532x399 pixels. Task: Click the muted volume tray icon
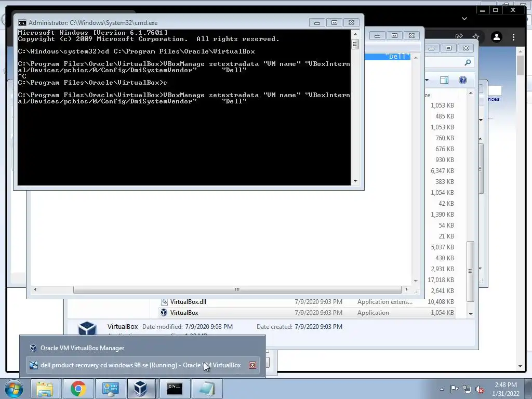pos(480,389)
